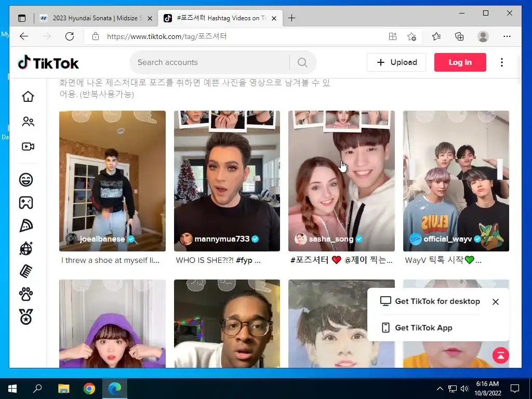Open video of man with glasses

[227, 324]
